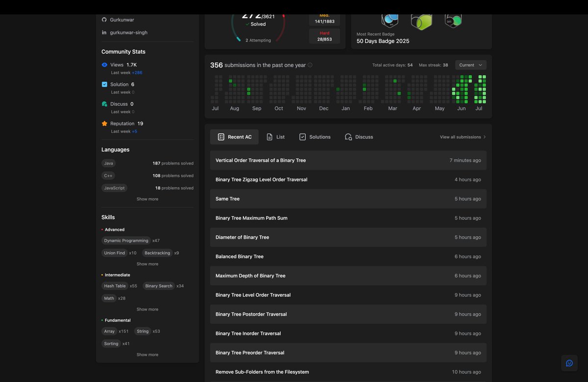Click the String skill tag
This screenshot has height=382, width=588.
pyautogui.click(x=143, y=331)
